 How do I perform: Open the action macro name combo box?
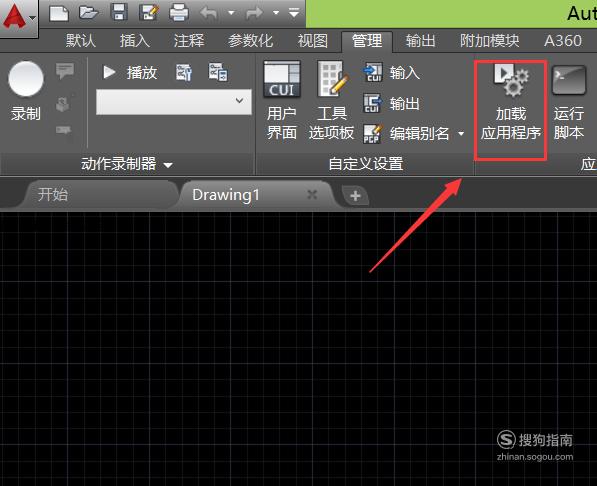pos(174,102)
